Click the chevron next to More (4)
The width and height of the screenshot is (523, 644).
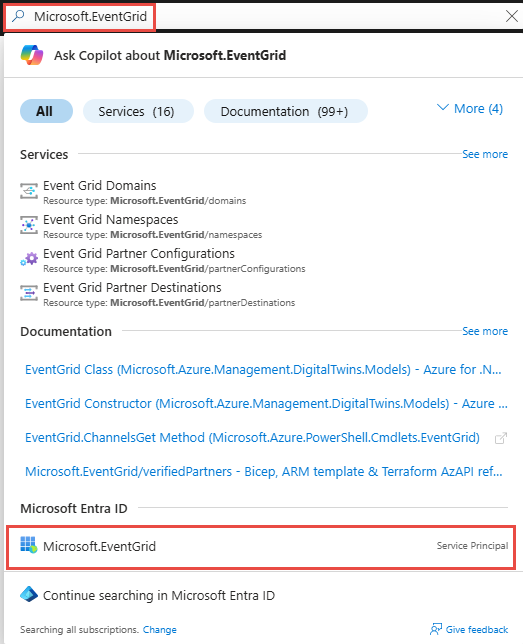pos(442,108)
